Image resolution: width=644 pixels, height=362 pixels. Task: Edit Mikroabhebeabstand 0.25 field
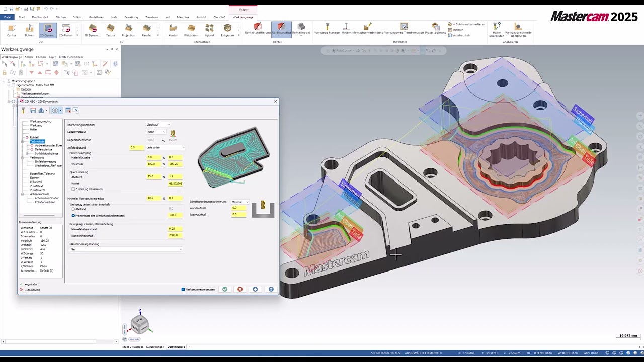pyautogui.click(x=176, y=229)
